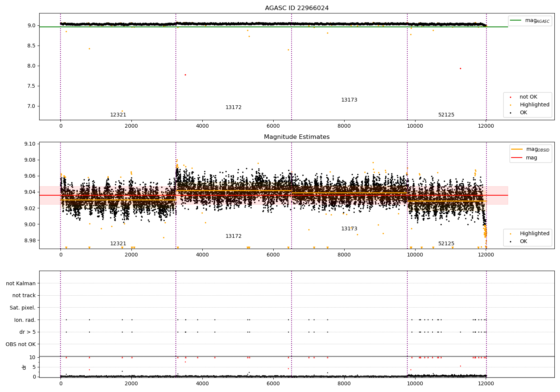This screenshot has height=392, width=560.
Task: Click the 10 tick on the dr axis
Action: tap(32, 358)
